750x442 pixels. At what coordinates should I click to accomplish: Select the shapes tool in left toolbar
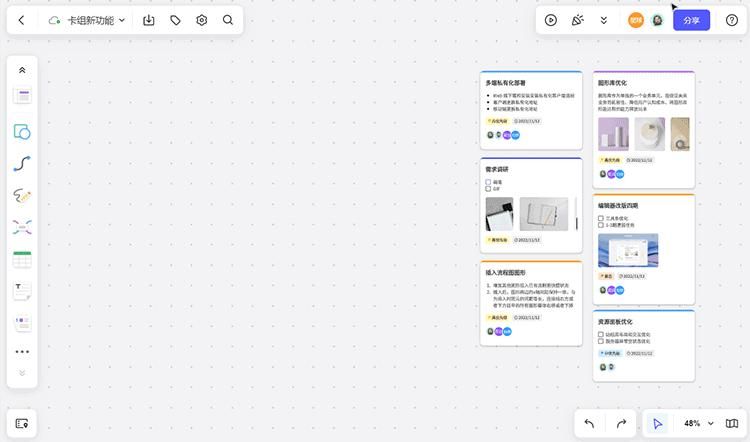tap(22, 132)
